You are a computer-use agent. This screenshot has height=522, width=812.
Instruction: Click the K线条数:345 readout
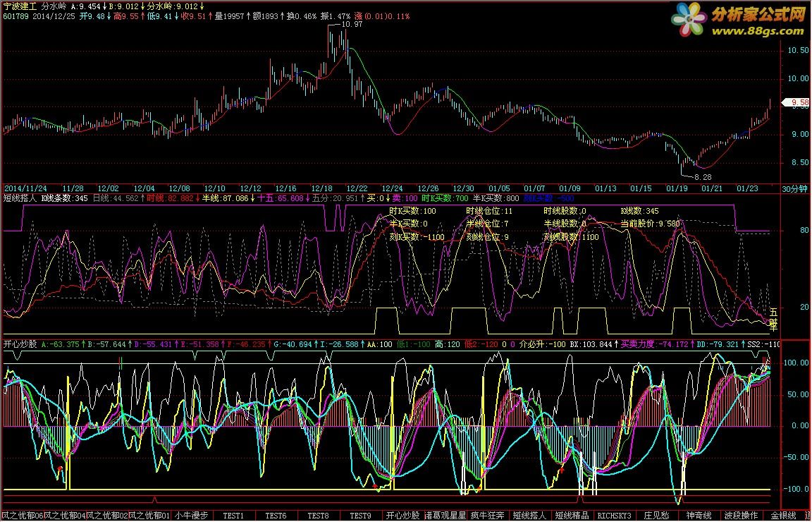tap(64, 198)
